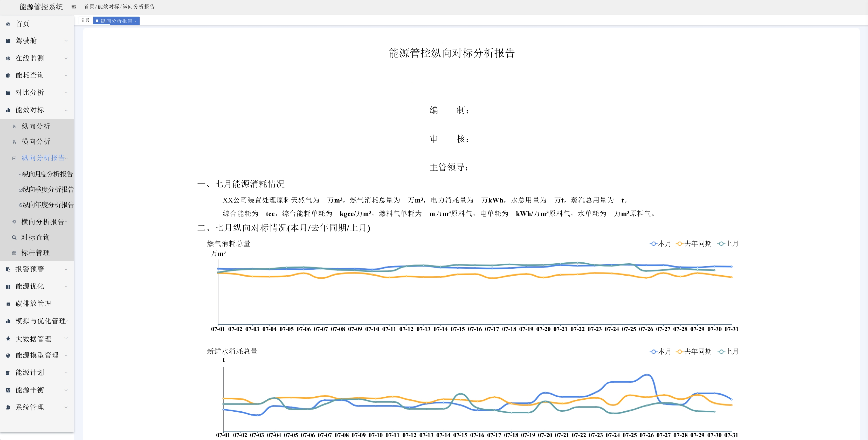Open 对标查询 in sidebar
The image size is (868, 440).
tap(35, 238)
